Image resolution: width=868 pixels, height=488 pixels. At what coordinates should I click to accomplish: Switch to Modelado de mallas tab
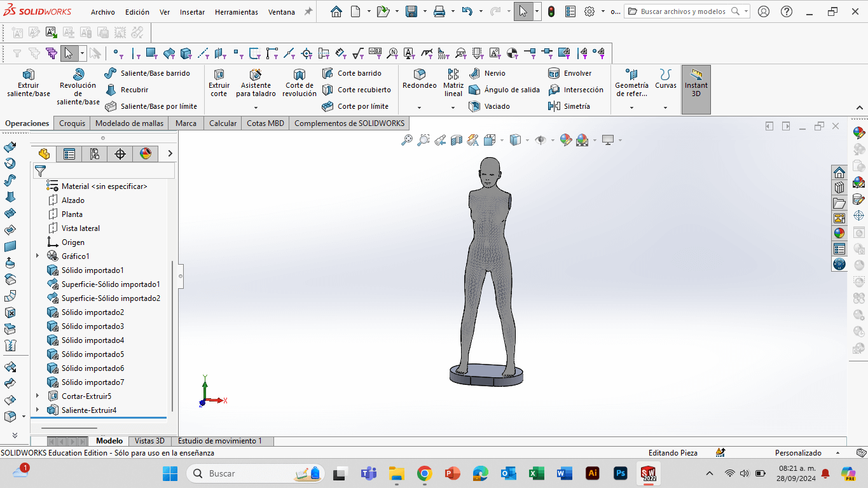coord(129,123)
